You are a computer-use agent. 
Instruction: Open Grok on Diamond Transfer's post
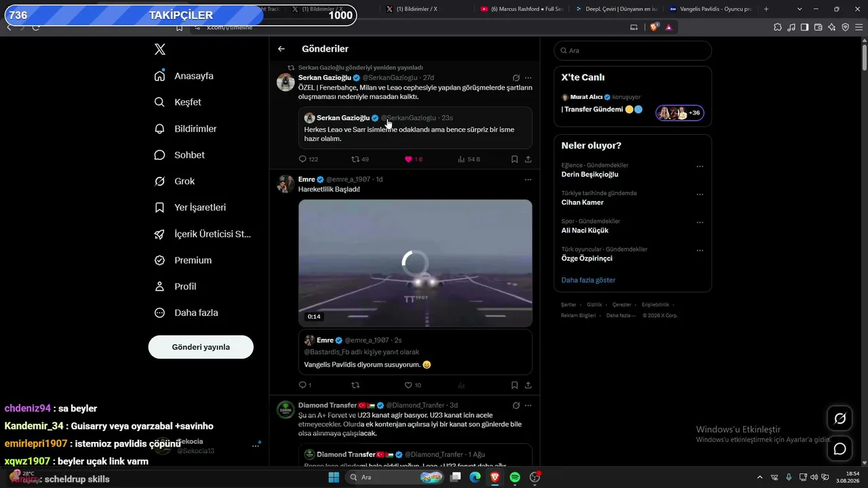(x=516, y=405)
